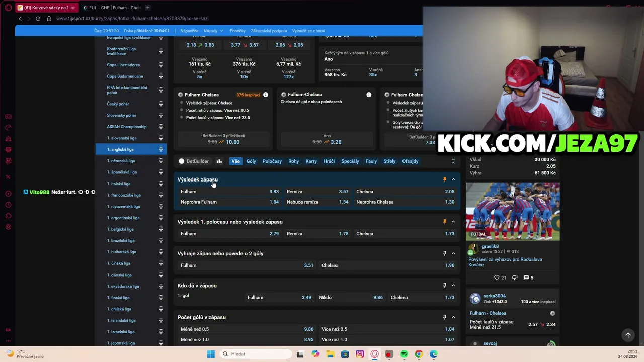The width and height of the screenshot is (644, 362).
Task: Pin the Copa Sudamericana league
Action: click(161, 76)
